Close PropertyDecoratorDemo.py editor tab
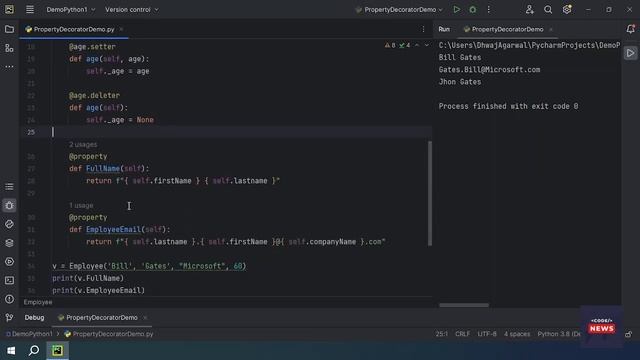This screenshot has width=640, height=360. tap(121, 29)
